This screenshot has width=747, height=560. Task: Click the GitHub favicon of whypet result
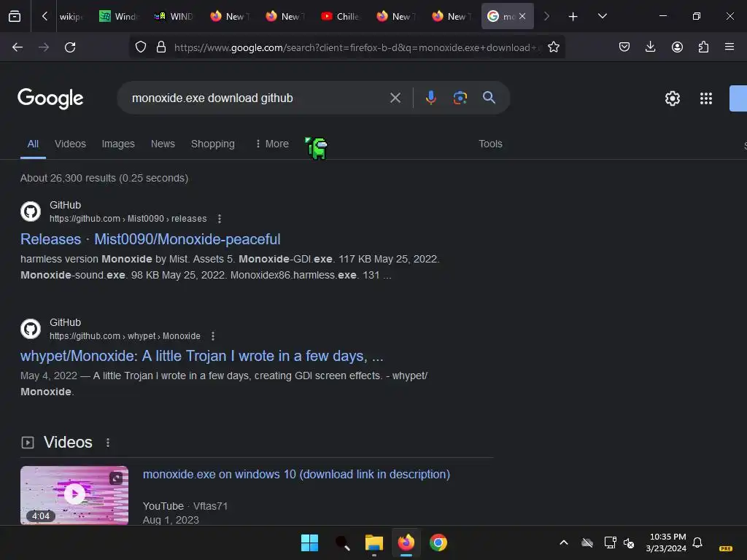tap(31, 329)
